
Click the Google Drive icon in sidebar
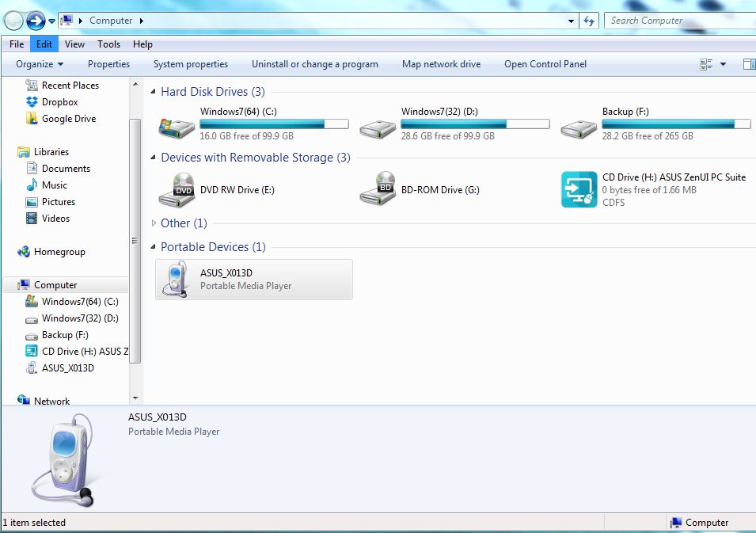[32, 118]
